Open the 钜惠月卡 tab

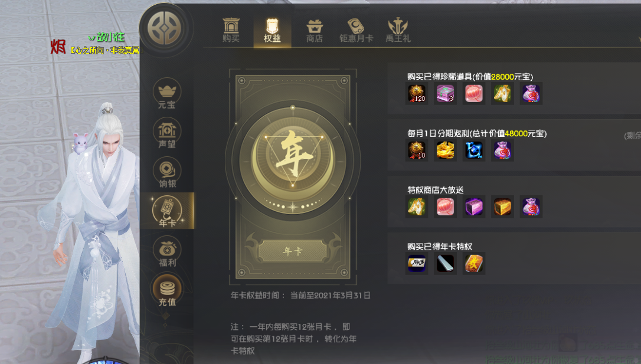click(x=356, y=31)
